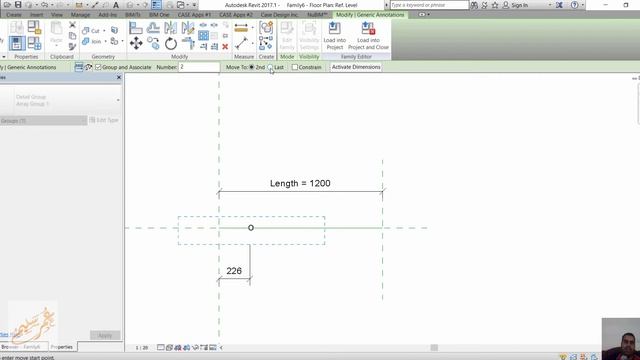
Task: Click the horizontal scrollbar thumb
Action: 434,348
